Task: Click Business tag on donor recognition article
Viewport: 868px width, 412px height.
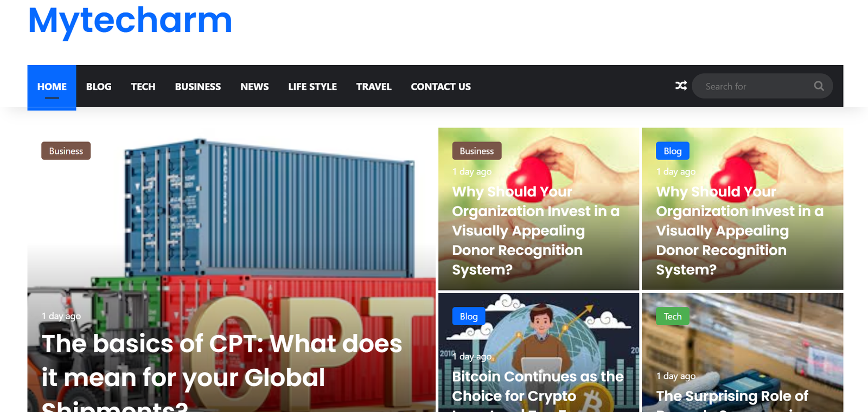Action: [477, 151]
